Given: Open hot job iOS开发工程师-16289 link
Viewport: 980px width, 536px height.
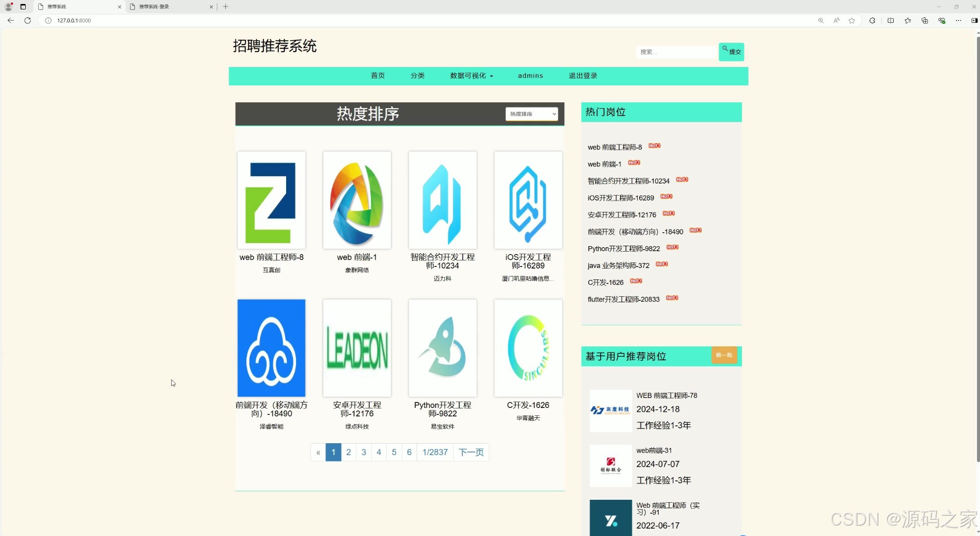Looking at the screenshot, I should click(621, 198).
